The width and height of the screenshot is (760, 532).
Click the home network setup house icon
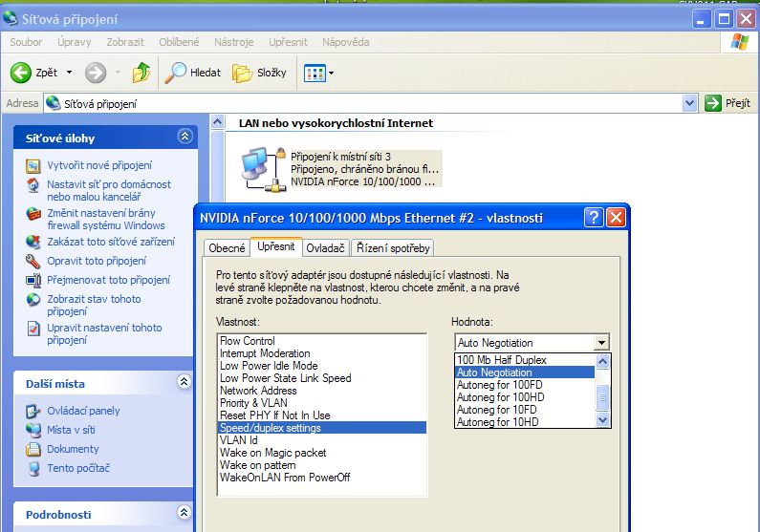coord(33,185)
